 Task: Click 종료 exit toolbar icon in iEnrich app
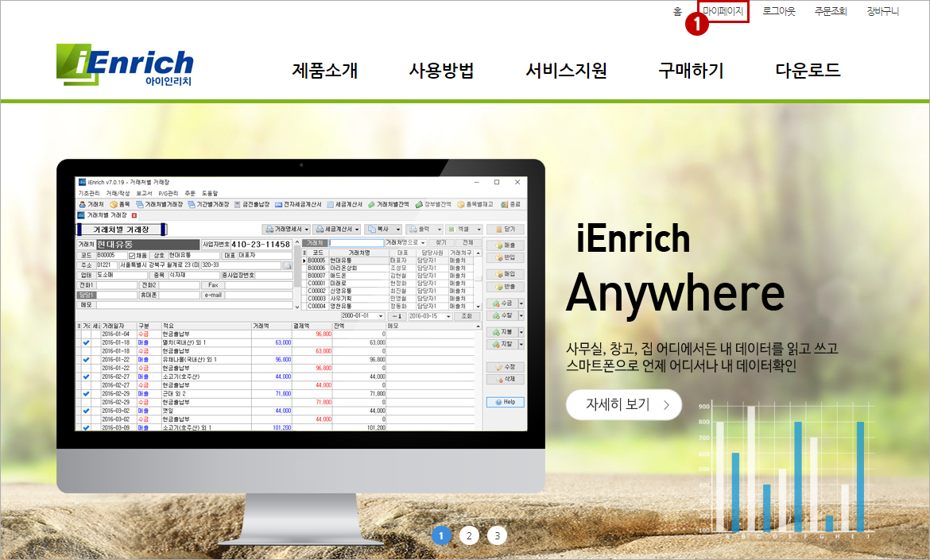pyautogui.click(x=510, y=204)
